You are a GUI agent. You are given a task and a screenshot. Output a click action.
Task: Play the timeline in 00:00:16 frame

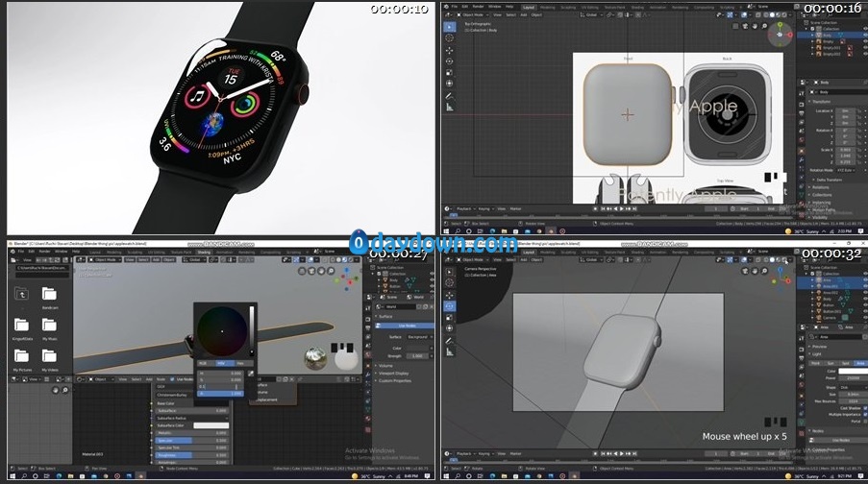point(621,209)
